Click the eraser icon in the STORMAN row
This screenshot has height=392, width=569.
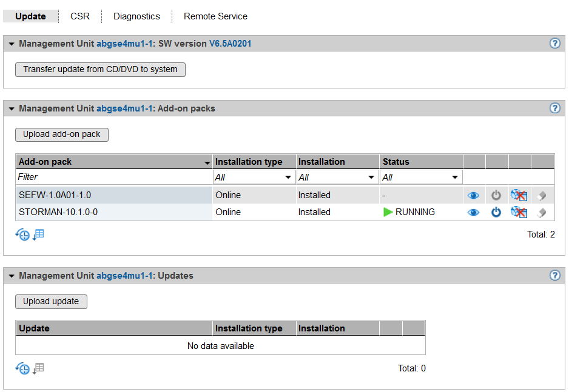[x=542, y=212]
